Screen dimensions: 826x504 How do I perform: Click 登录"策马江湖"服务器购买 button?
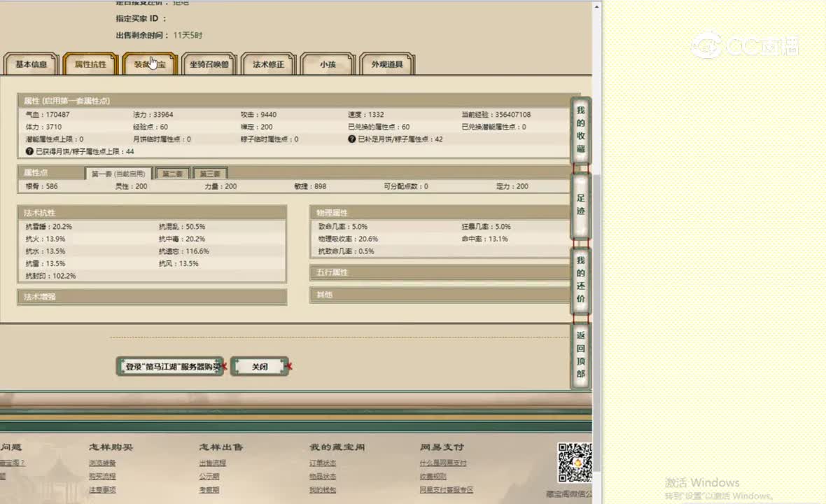[171, 367]
